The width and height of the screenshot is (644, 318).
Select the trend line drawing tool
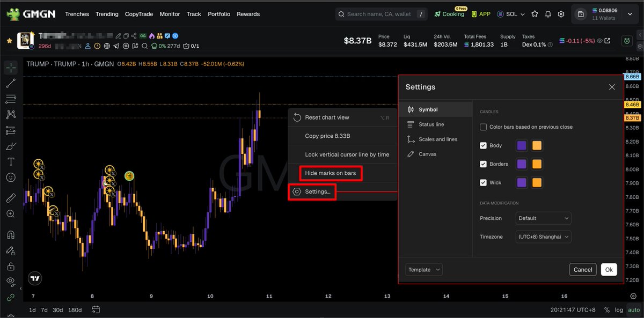[x=10, y=83]
